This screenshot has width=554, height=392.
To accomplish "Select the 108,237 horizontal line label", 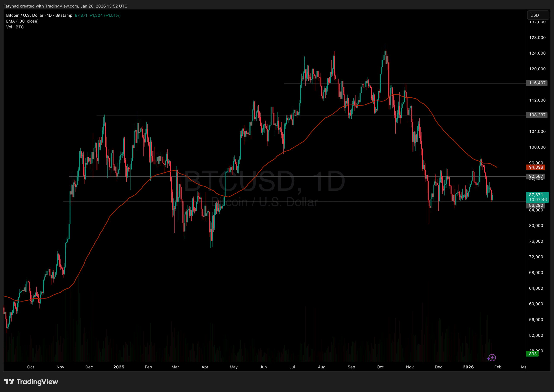I will pyautogui.click(x=537, y=115).
